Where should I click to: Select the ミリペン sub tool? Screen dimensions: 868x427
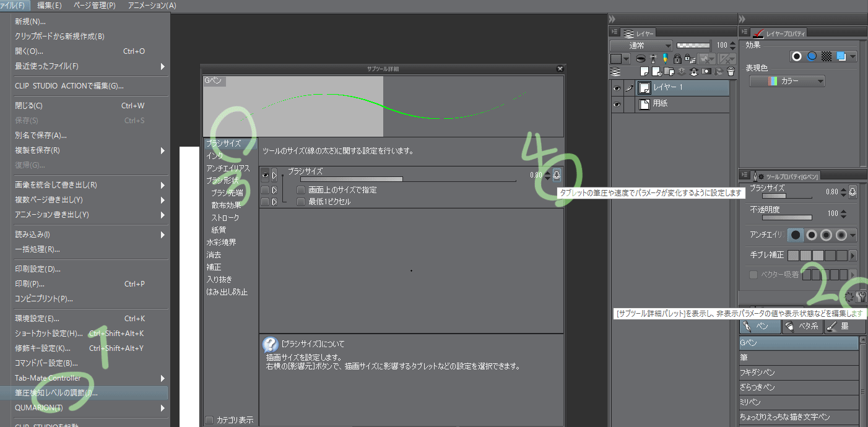(x=799, y=402)
